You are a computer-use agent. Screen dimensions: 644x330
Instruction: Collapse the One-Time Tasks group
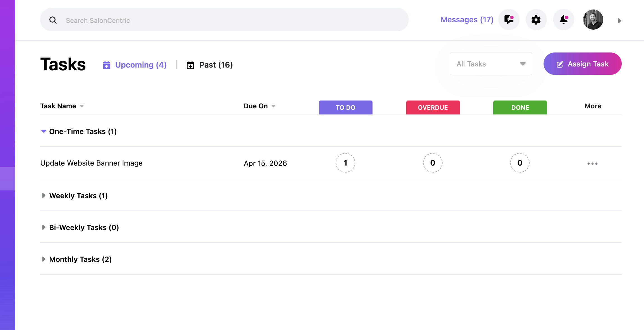[44, 131]
